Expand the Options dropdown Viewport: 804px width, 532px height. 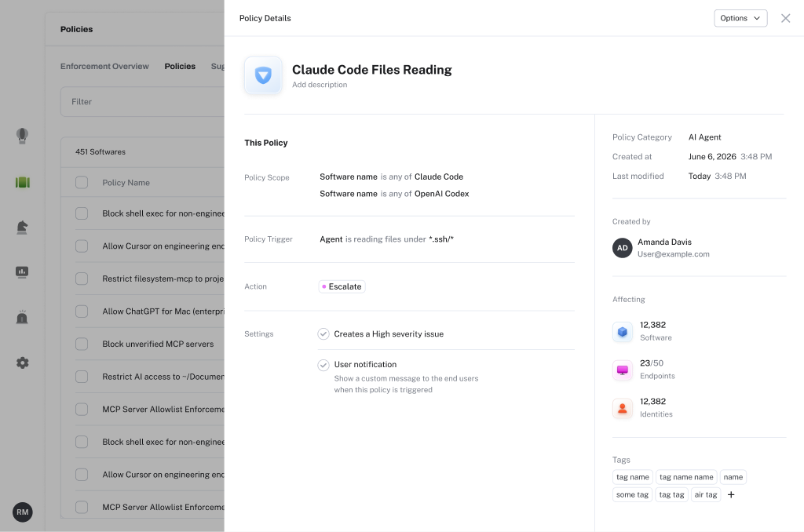[740, 18]
